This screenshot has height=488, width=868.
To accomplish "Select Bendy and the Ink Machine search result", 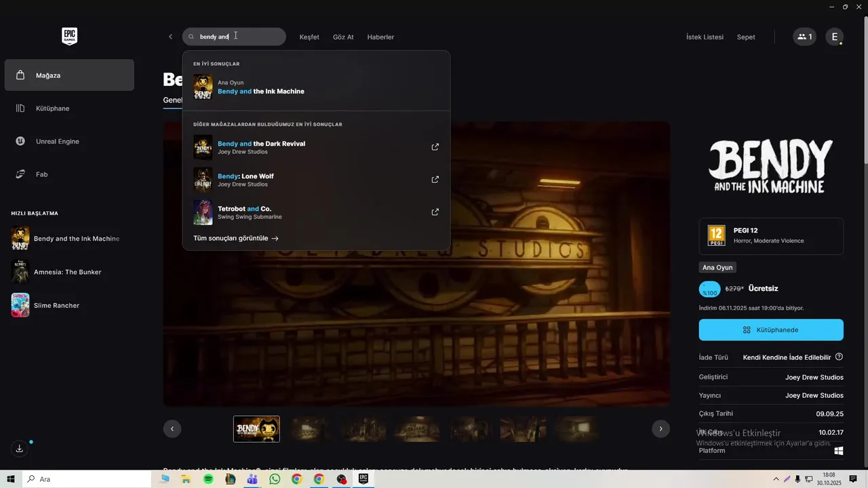I will click(316, 87).
